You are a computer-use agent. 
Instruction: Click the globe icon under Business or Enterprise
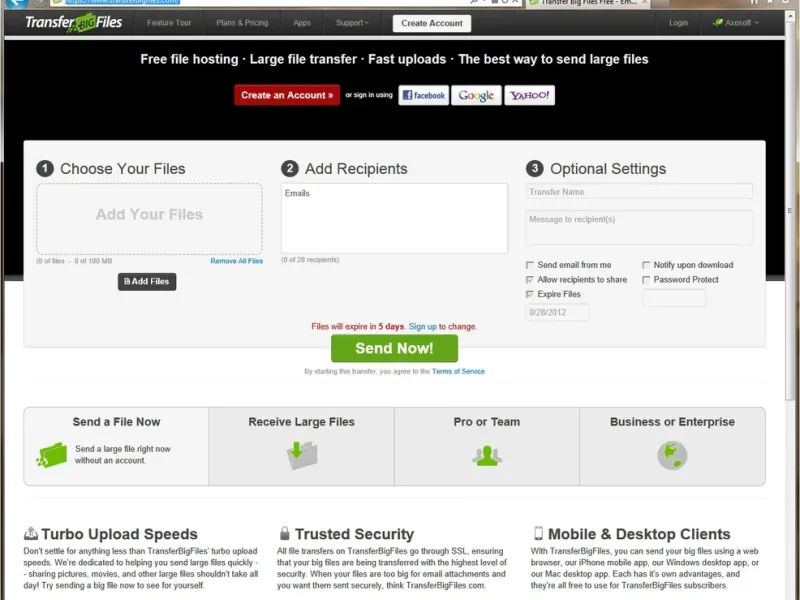pyautogui.click(x=672, y=455)
